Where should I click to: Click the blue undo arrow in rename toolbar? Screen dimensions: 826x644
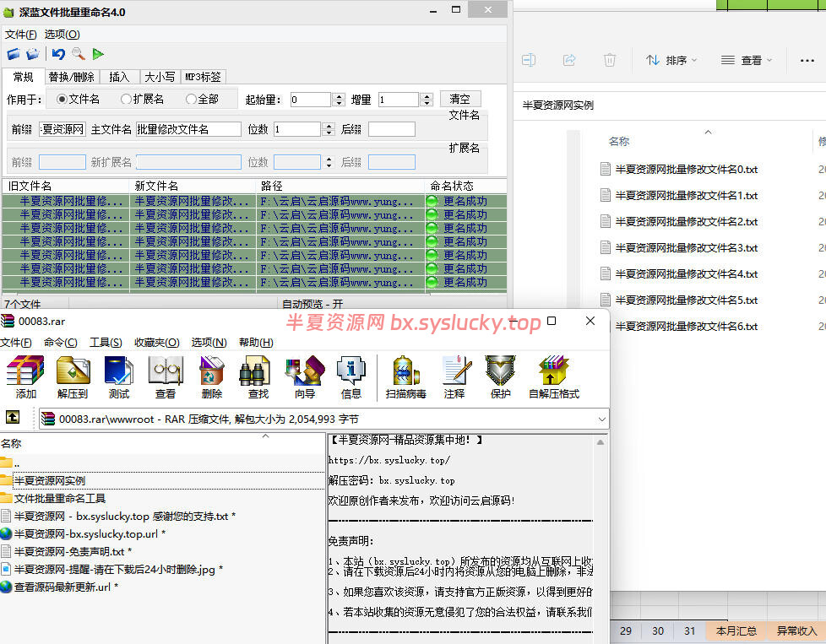[58, 54]
